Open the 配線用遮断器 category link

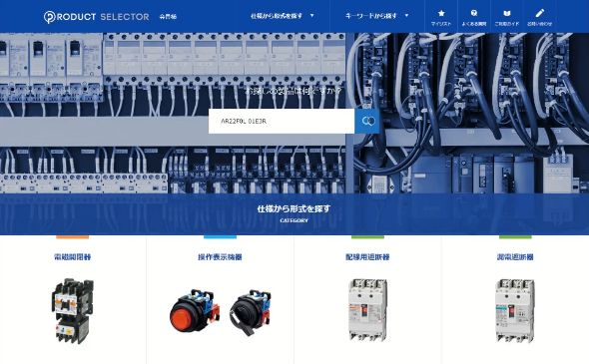[367, 257]
